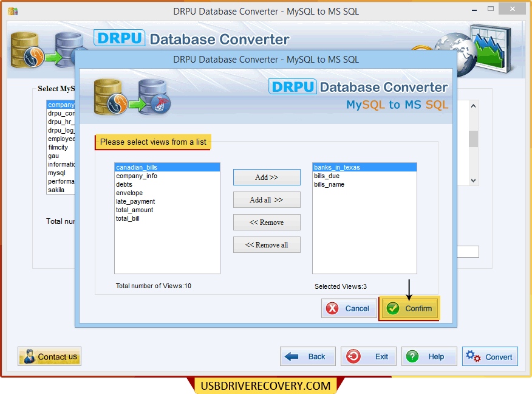
Task: Click the green question mark Help icon
Action: (412, 357)
